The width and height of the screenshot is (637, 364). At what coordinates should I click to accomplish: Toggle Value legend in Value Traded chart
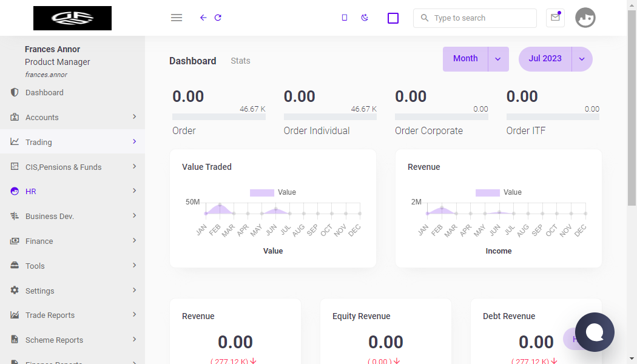point(272,192)
